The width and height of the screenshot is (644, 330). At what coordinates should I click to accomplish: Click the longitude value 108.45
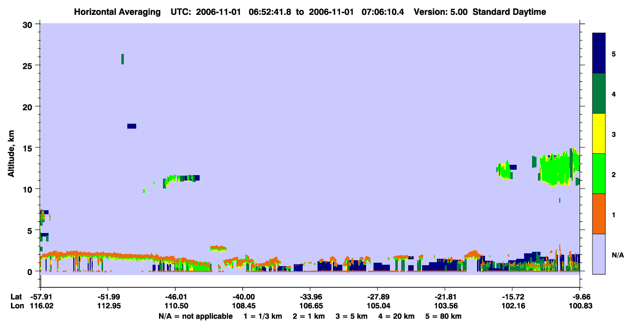point(243,306)
